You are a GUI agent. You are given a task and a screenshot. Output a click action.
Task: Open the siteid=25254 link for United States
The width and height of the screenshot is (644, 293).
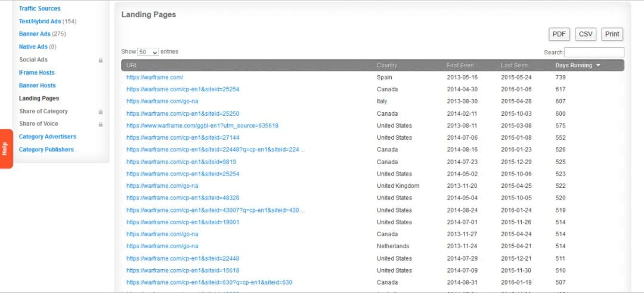pos(183,174)
